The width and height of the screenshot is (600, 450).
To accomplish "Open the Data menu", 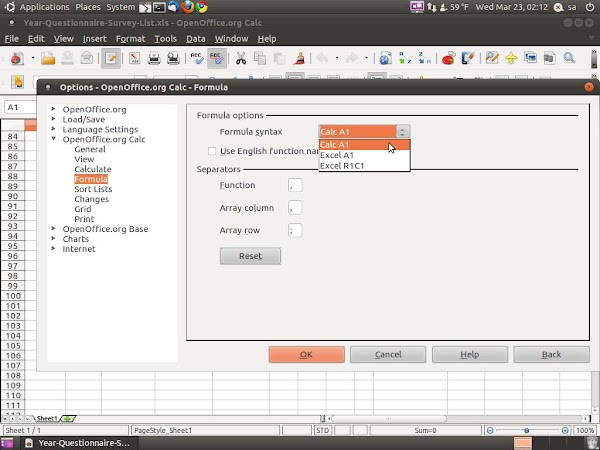I will pyautogui.click(x=196, y=39).
